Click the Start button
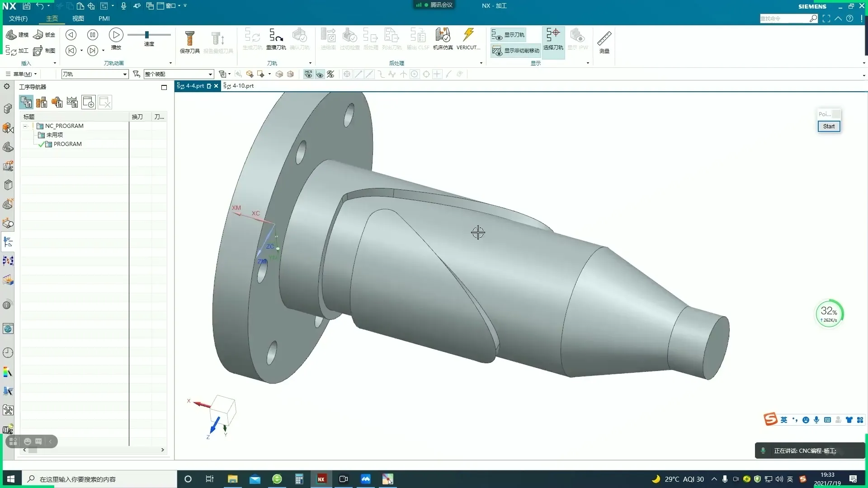This screenshot has width=868, height=488. coord(829,127)
